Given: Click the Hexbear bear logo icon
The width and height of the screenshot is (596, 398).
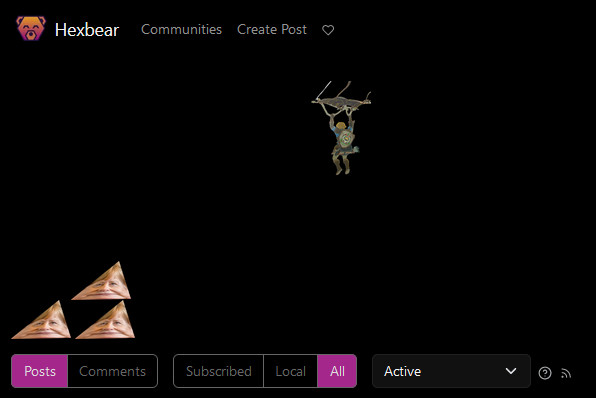Looking at the screenshot, I should [31, 29].
